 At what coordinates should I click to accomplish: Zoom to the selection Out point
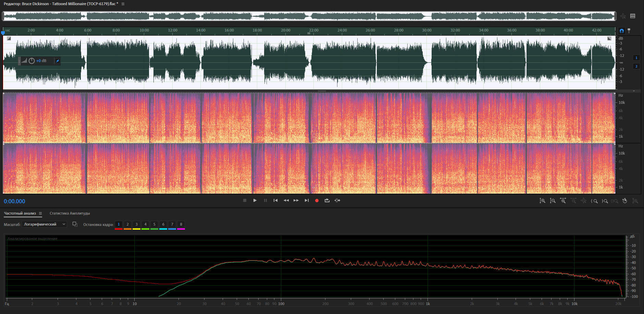pos(605,201)
